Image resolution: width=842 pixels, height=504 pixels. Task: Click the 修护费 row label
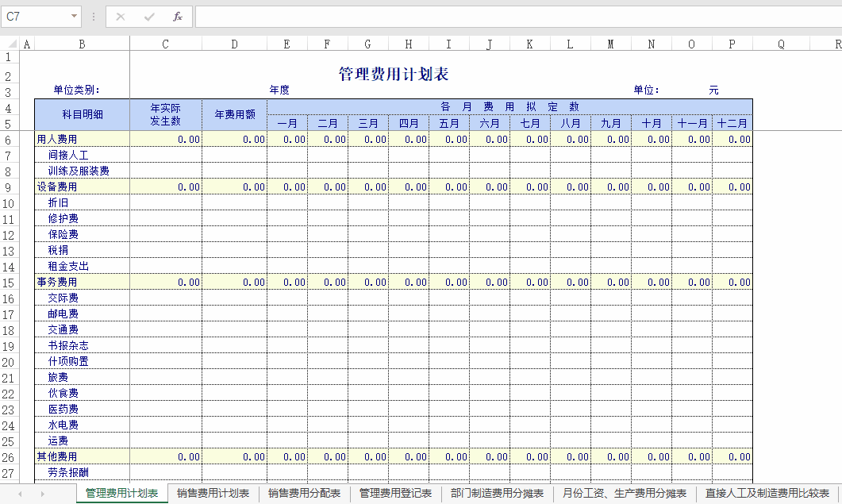click(63, 219)
